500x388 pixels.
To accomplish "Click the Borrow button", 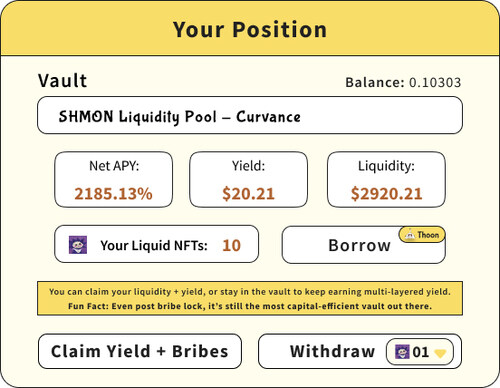I will coord(363,245).
